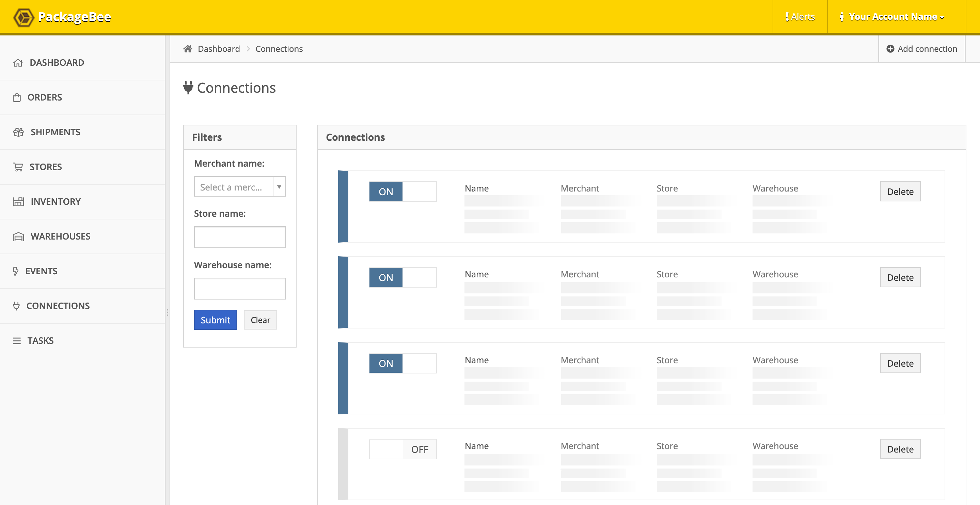
Task: Click the first connection's Merchant label
Action: point(580,188)
